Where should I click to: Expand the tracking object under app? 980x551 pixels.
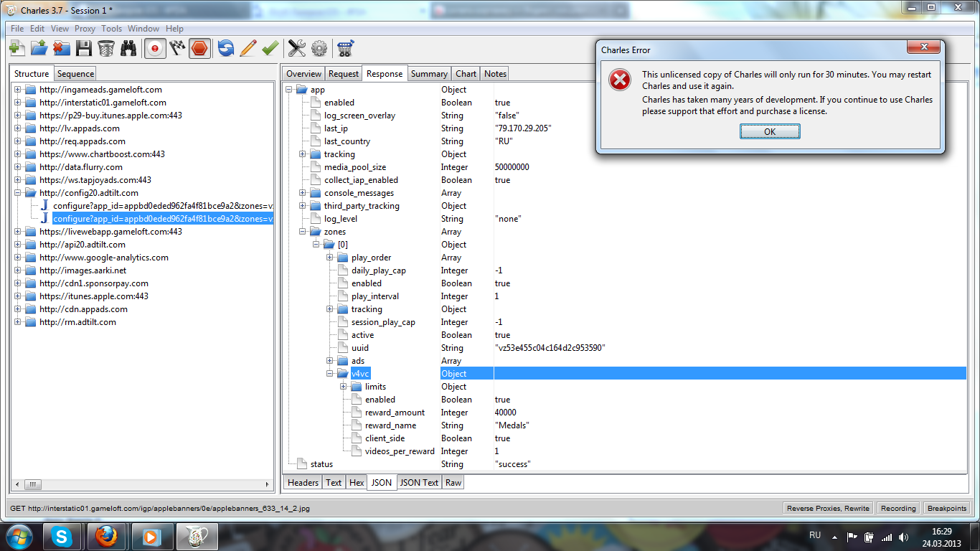pos(303,154)
